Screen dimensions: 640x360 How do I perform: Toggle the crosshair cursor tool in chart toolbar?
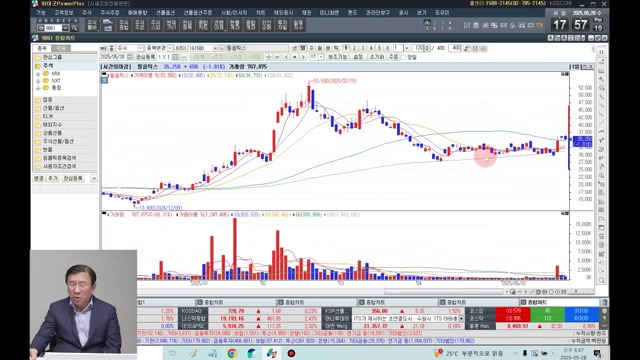coord(268,57)
